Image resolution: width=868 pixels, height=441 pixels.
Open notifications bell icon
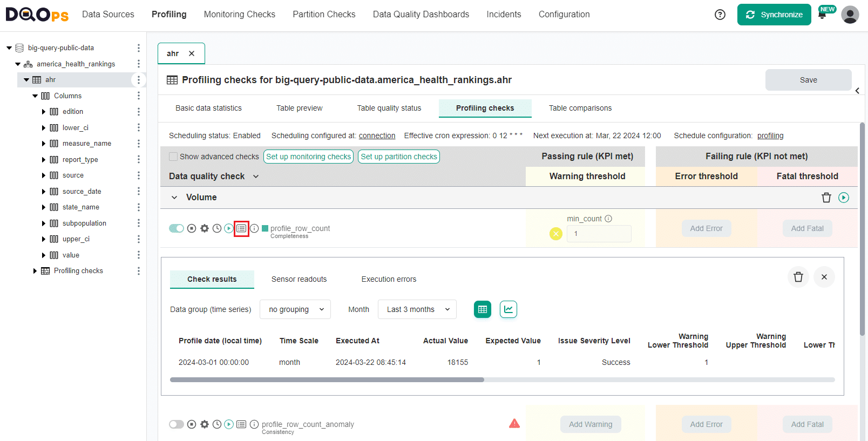point(822,15)
